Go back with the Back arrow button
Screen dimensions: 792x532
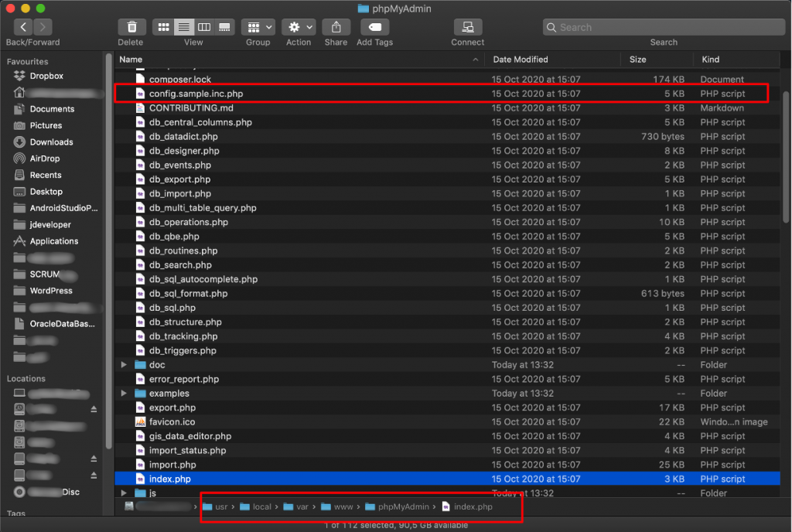click(x=23, y=27)
